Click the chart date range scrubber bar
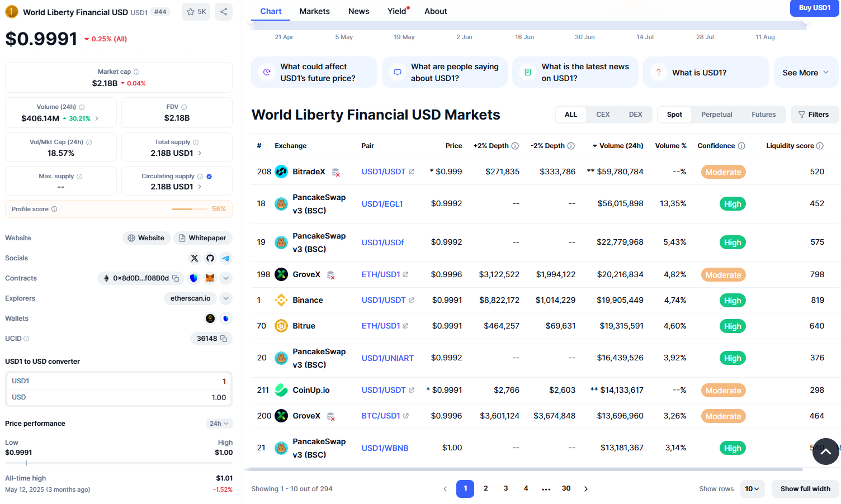Image resolution: width=841 pixels, height=504 pixels. pos(528,25)
